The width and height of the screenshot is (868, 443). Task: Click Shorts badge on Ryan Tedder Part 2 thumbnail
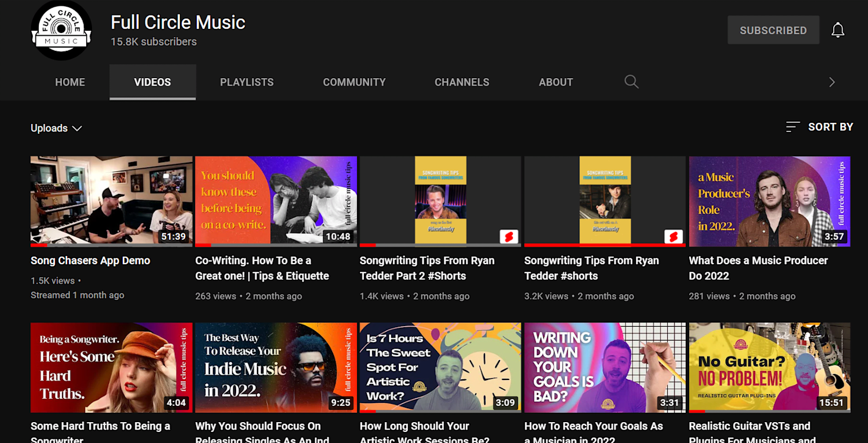point(509,237)
